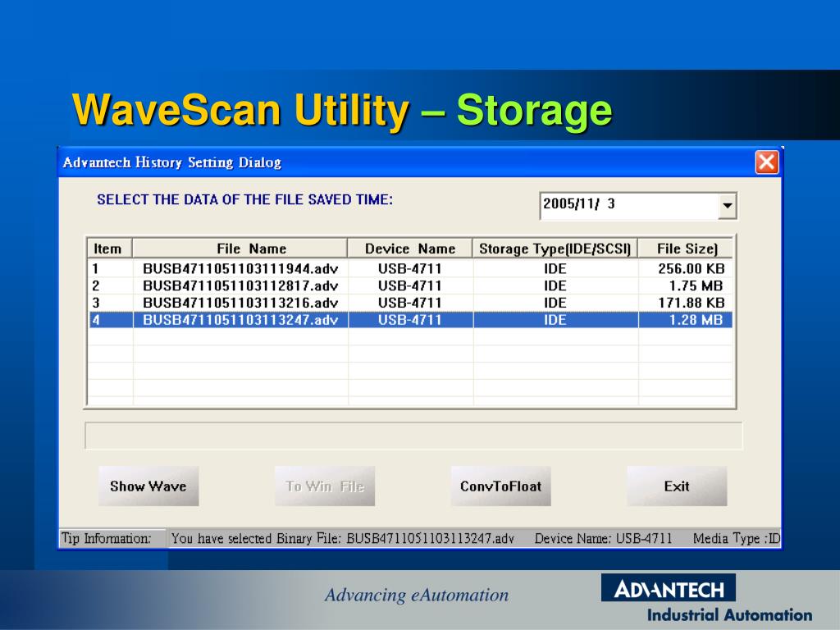Screen dimensions: 840x630
Task: Select file BUSB4711051103112817.adv
Action: 240,285
